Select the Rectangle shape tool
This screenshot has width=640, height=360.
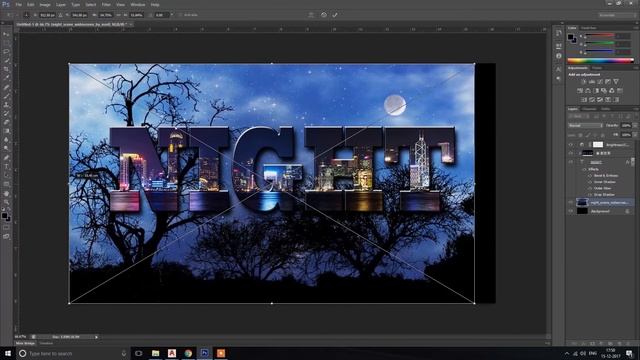coord(6,184)
